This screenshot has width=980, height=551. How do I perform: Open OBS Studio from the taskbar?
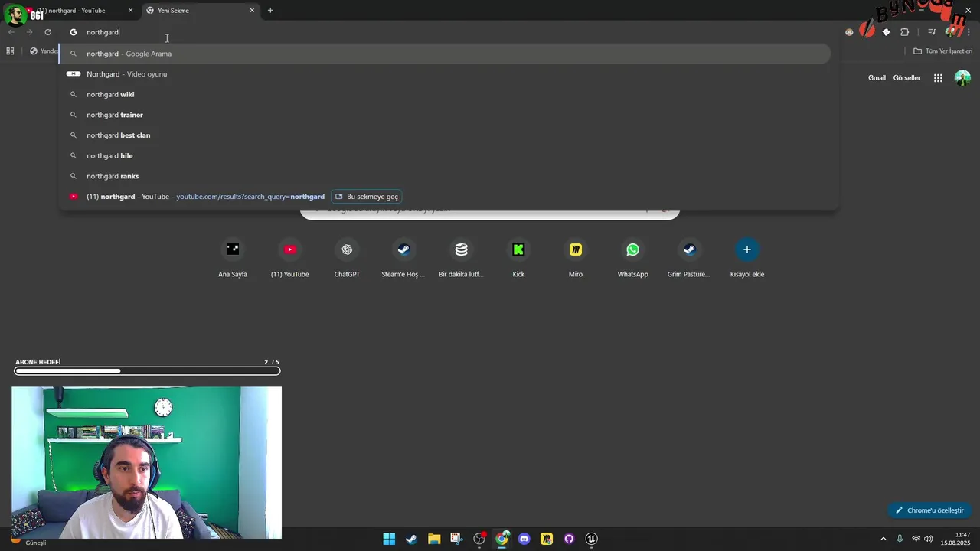click(x=479, y=539)
